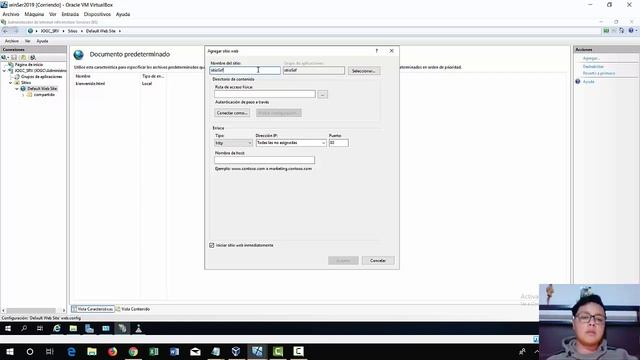Launch Firefox from host taskbar
Screen dimensions: 640x360
coord(113,351)
